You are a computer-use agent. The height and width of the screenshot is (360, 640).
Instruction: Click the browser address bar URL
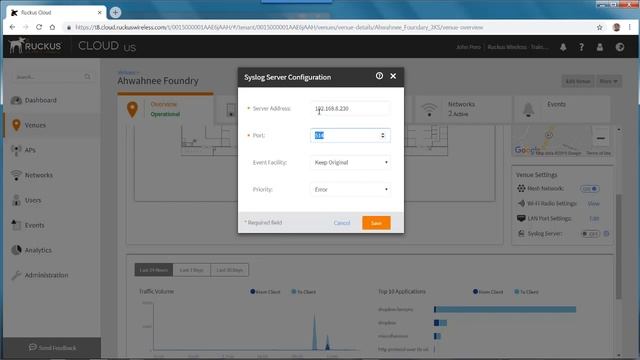pyautogui.click(x=279, y=27)
